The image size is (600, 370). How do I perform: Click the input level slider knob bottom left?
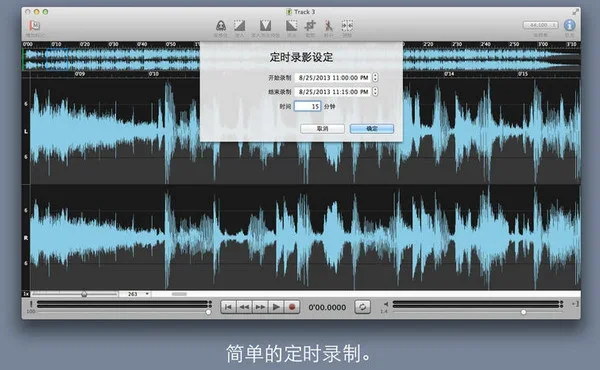[208, 312]
